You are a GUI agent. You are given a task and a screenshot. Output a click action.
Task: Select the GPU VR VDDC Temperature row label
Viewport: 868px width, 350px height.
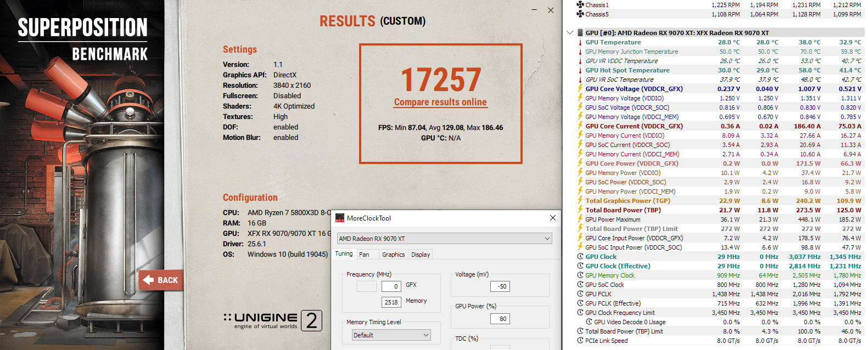coord(621,61)
